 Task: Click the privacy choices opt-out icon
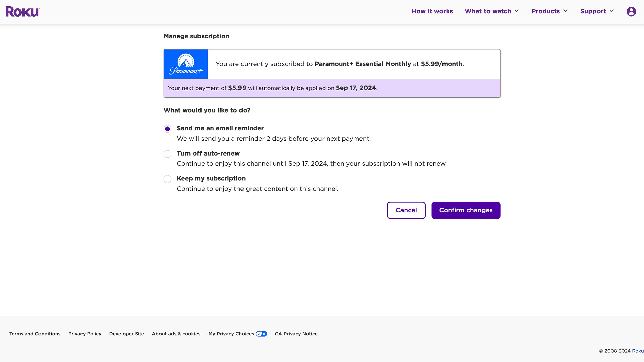tap(261, 334)
